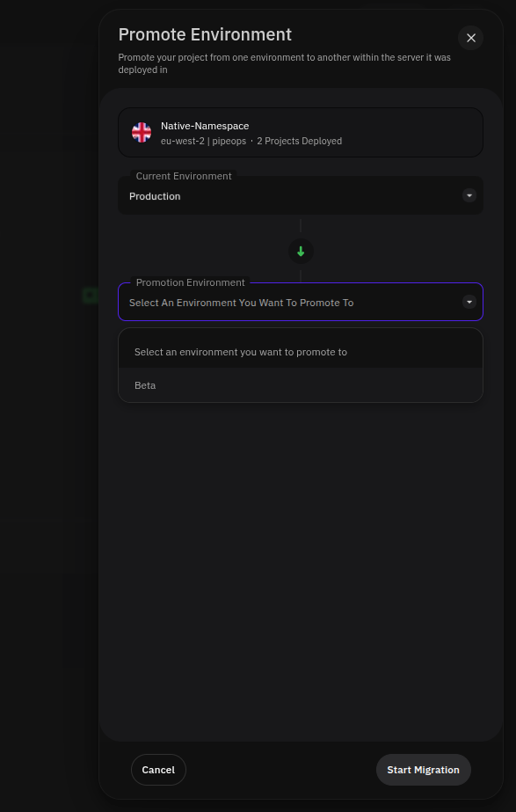The width and height of the screenshot is (516, 812).
Task: Open the Current Environment Production dropdown
Action: 301,195
